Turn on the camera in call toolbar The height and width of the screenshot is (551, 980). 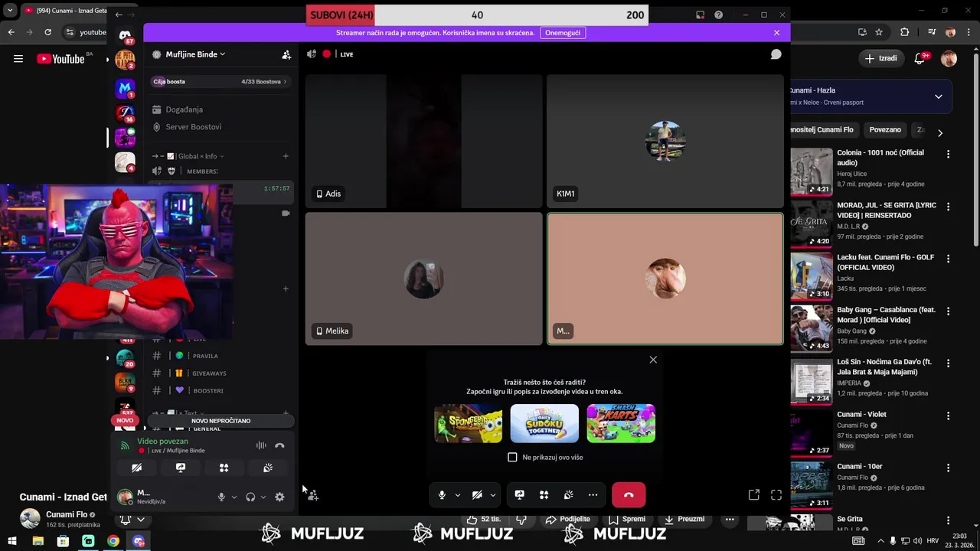pyautogui.click(x=477, y=495)
